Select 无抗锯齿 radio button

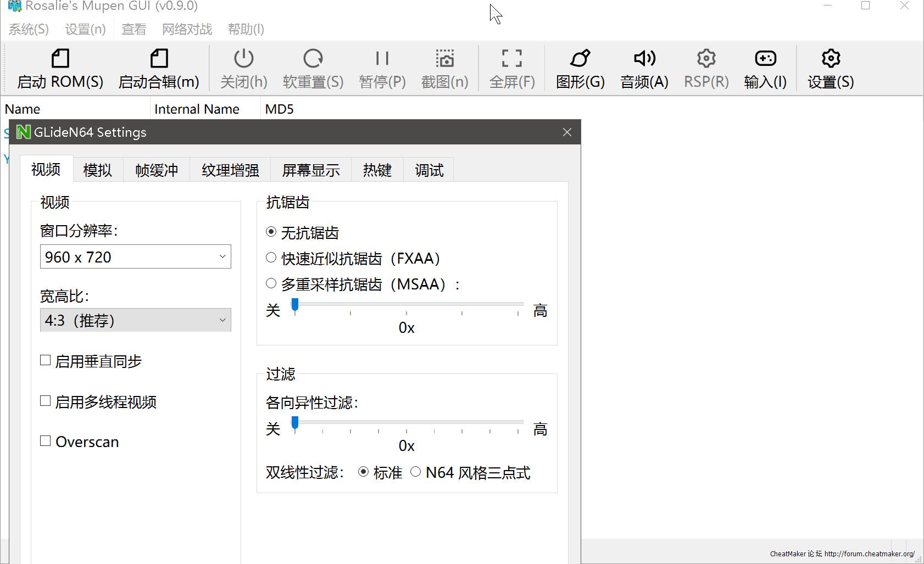click(x=271, y=232)
